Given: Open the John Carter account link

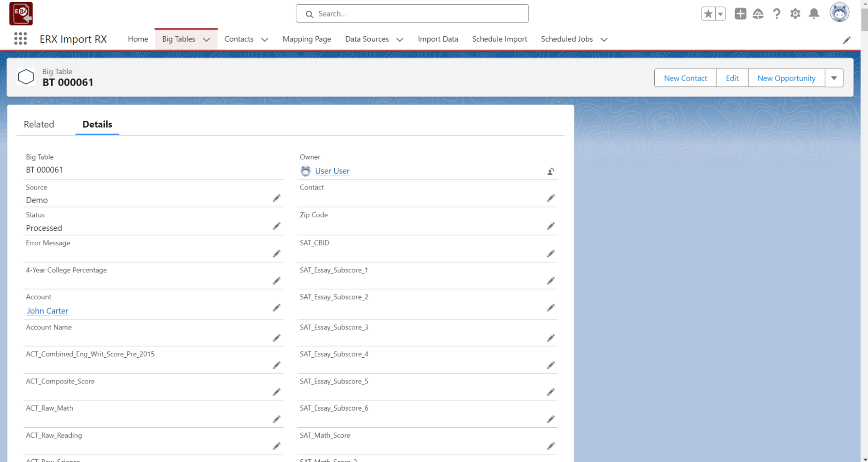Looking at the screenshot, I should pyautogui.click(x=48, y=311).
